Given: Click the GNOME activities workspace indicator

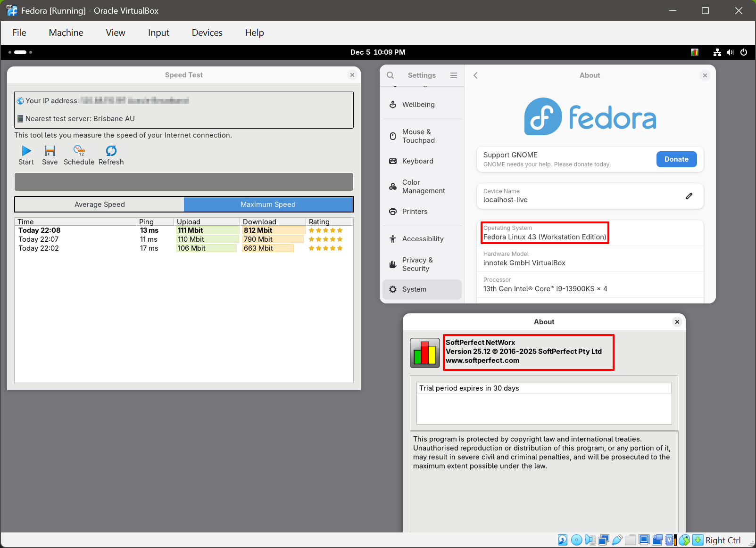Looking at the screenshot, I should point(20,52).
